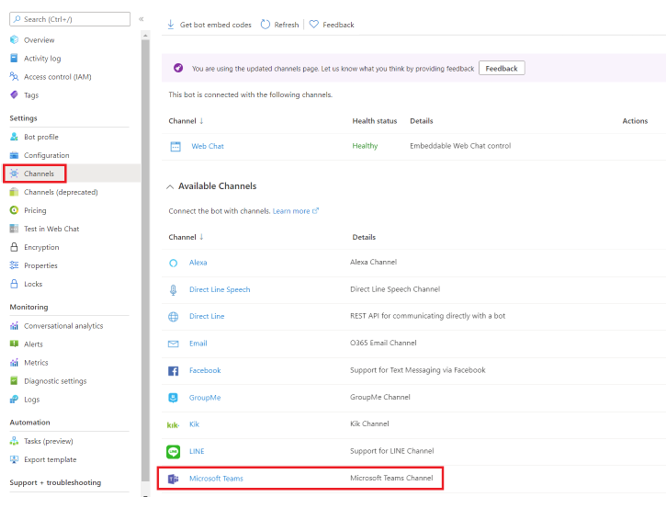The width and height of the screenshot is (668, 508).
Task: Click the purple banner info icon
Action: pos(178,68)
